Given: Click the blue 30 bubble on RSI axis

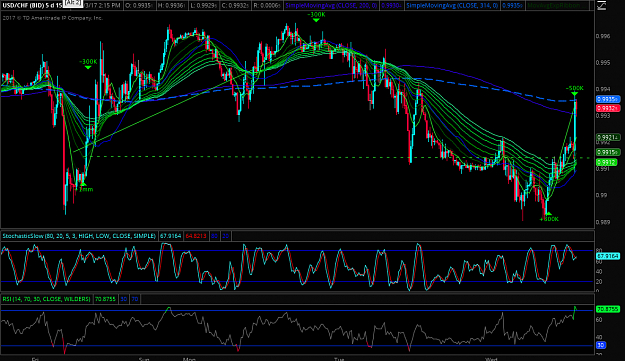Looking at the screenshot, I should pos(601,345).
